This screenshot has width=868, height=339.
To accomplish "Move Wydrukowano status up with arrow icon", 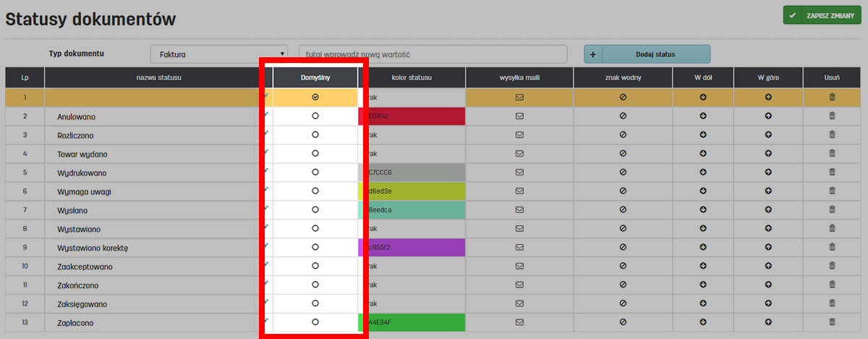I will 768,172.
